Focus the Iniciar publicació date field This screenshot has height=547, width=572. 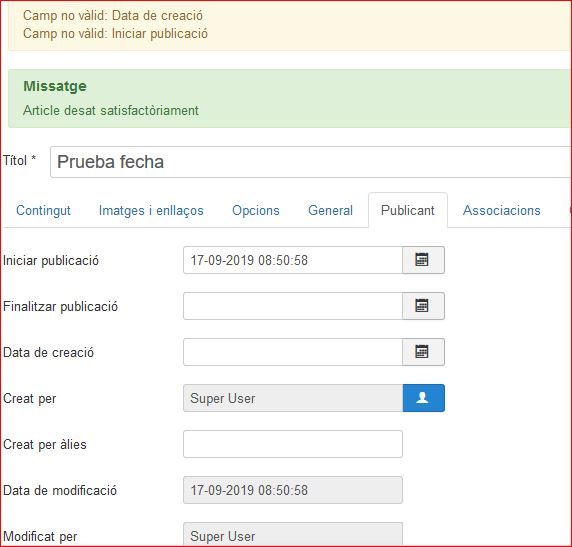coord(293,260)
